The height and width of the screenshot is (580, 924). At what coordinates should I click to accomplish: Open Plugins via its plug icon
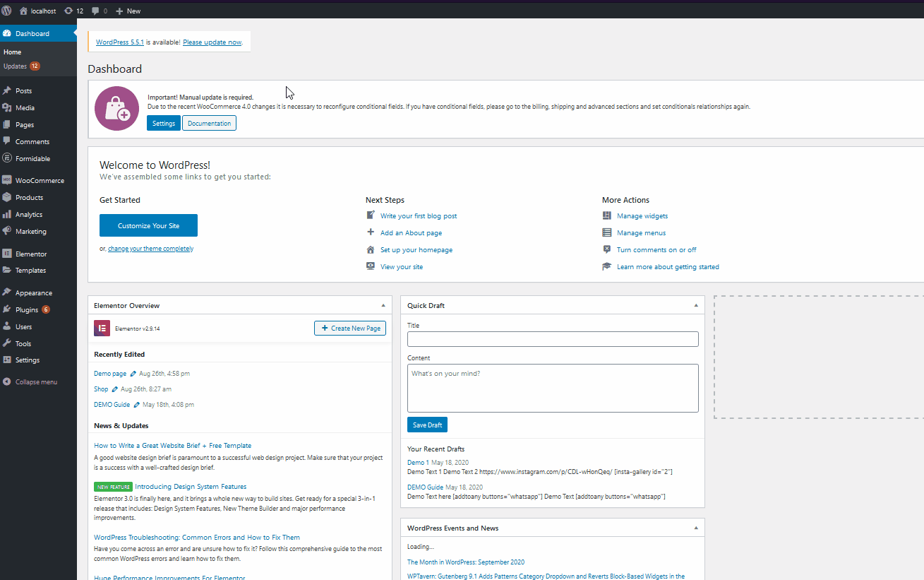tap(7, 309)
